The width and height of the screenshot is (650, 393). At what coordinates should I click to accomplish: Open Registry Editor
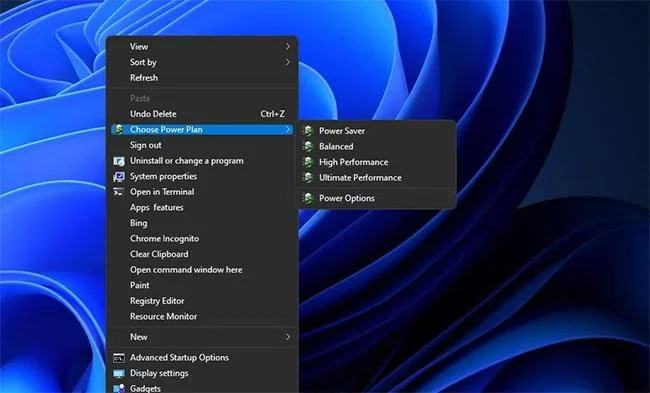[202, 301]
